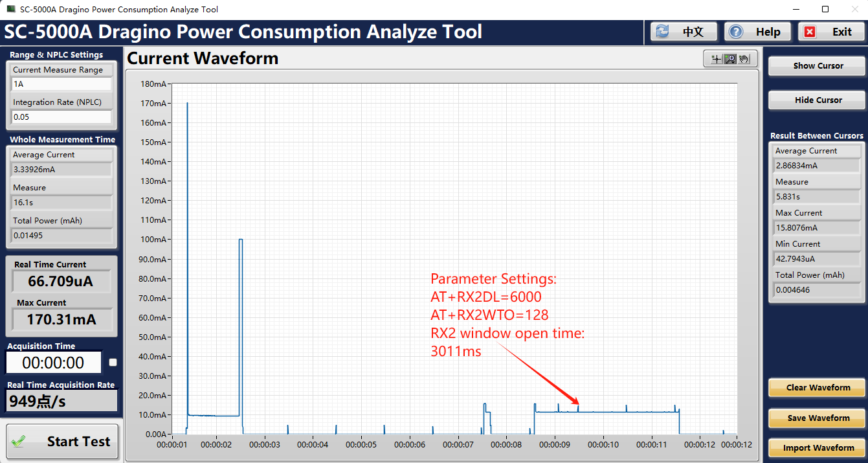Image resolution: width=868 pixels, height=463 pixels.
Task: Click the Total Power 0.01495 value
Action: click(x=61, y=236)
